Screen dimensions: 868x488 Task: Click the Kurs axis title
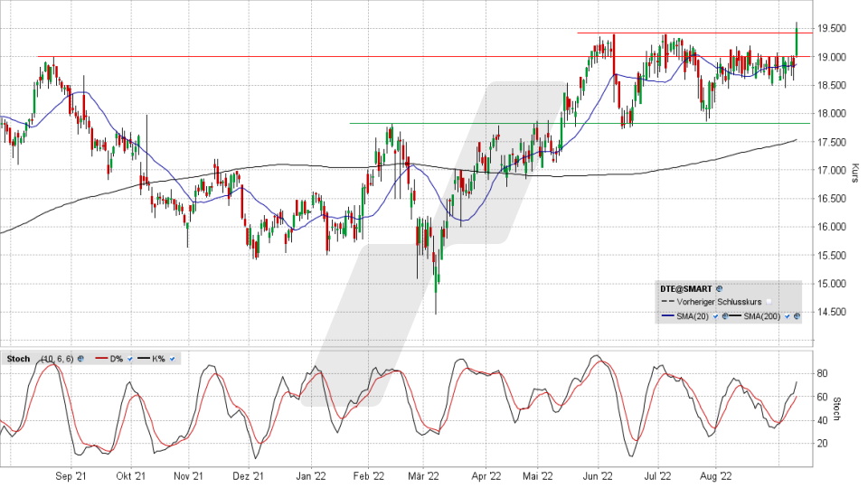(854, 174)
